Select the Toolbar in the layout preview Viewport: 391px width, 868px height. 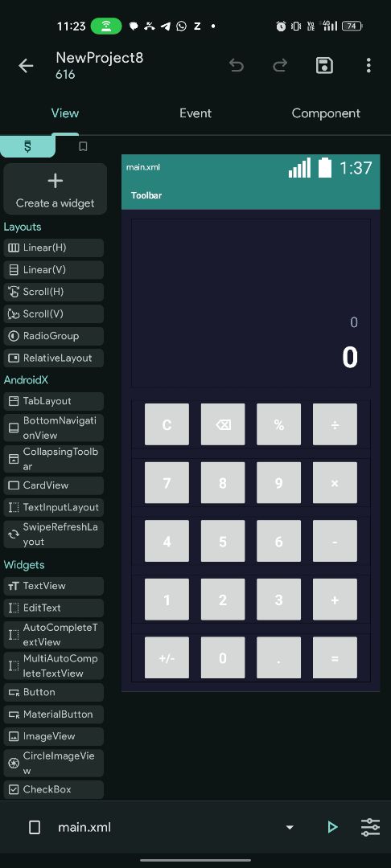click(251, 195)
